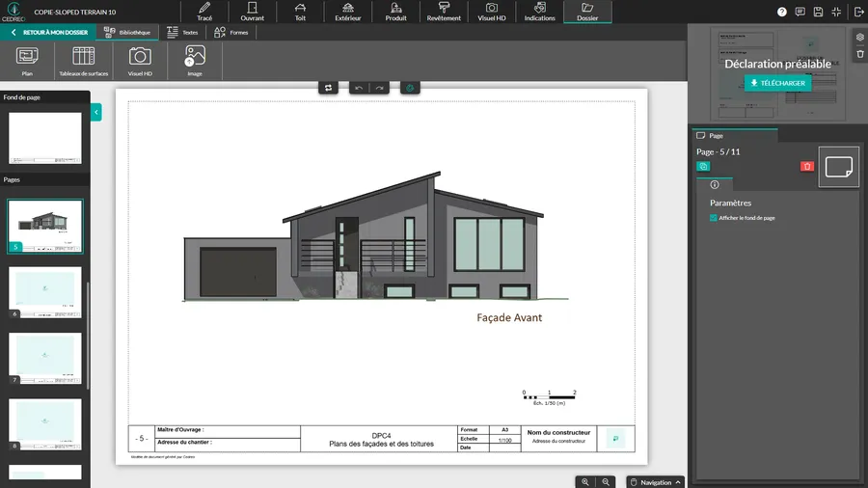Viewport: 868px width, 488px height.
Task: Insert a Plan element
Action: [x=27, y=61]
